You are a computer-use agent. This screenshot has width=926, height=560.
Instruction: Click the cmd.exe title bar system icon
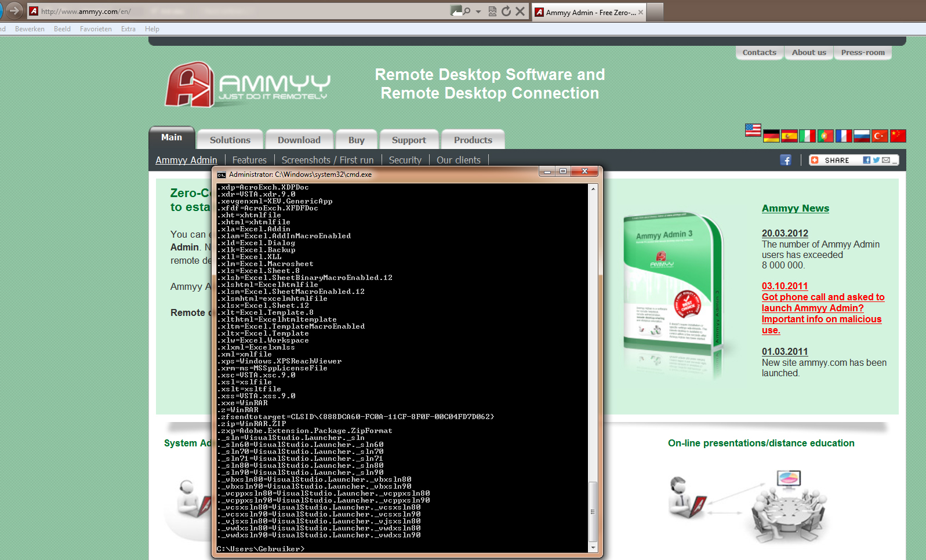tap(221, 174)
